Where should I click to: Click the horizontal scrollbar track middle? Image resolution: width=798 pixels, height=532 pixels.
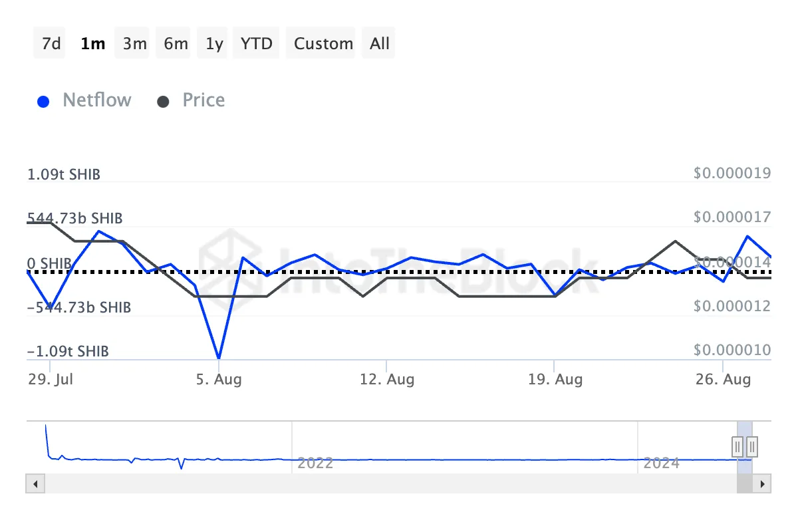point(386,483)
